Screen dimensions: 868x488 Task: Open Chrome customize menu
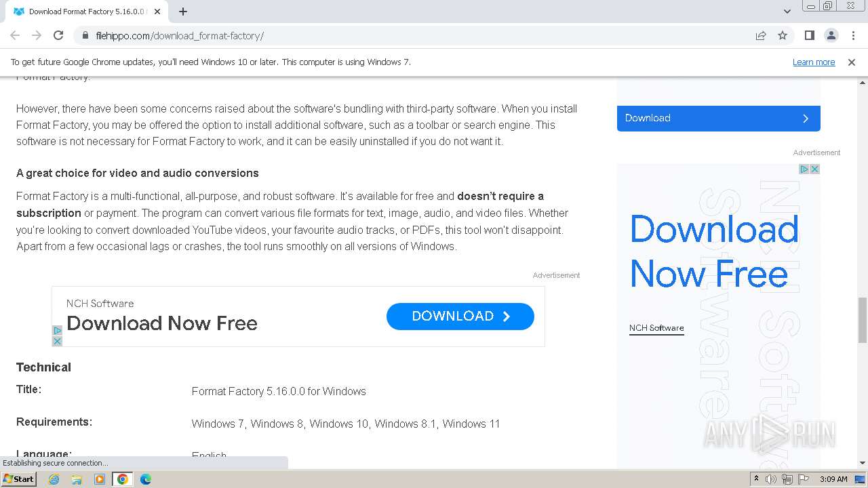(x=852, y=35)
